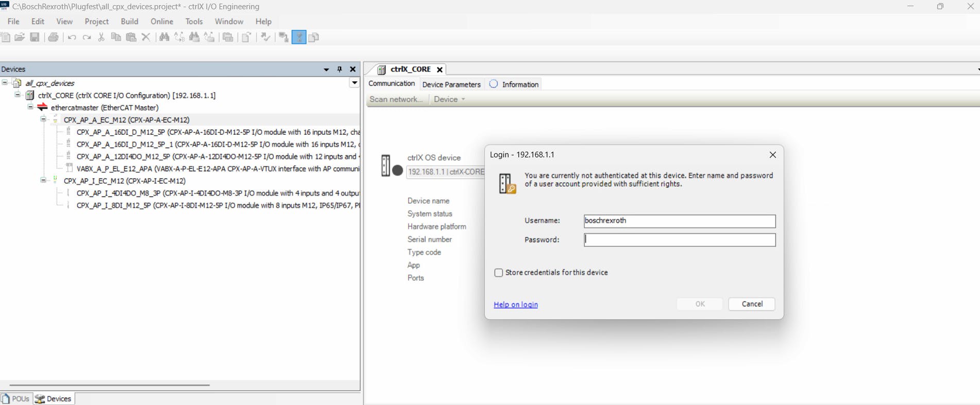
Task: Click the Paste clipboard icon
Action: click(131, 37)
